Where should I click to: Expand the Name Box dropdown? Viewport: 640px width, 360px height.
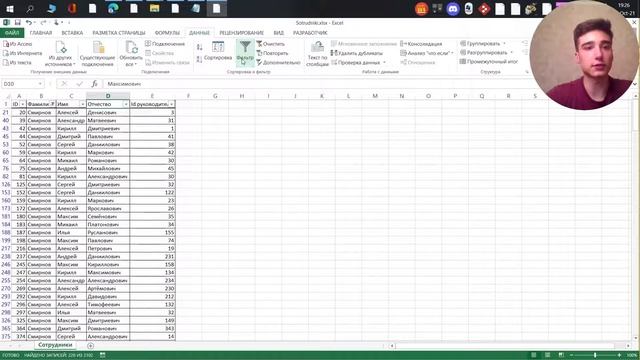click(40, 84)
